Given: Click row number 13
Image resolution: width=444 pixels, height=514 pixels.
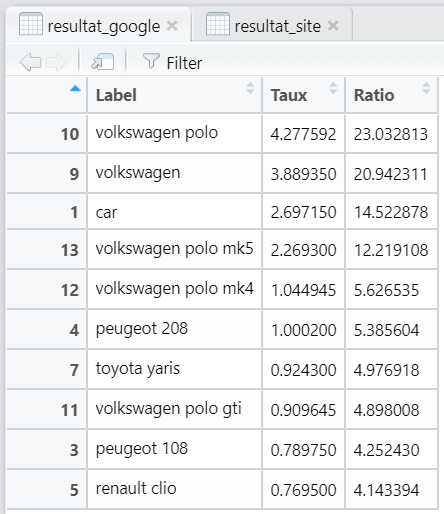Looking at the screenshot, I should (x=70, y=250).
